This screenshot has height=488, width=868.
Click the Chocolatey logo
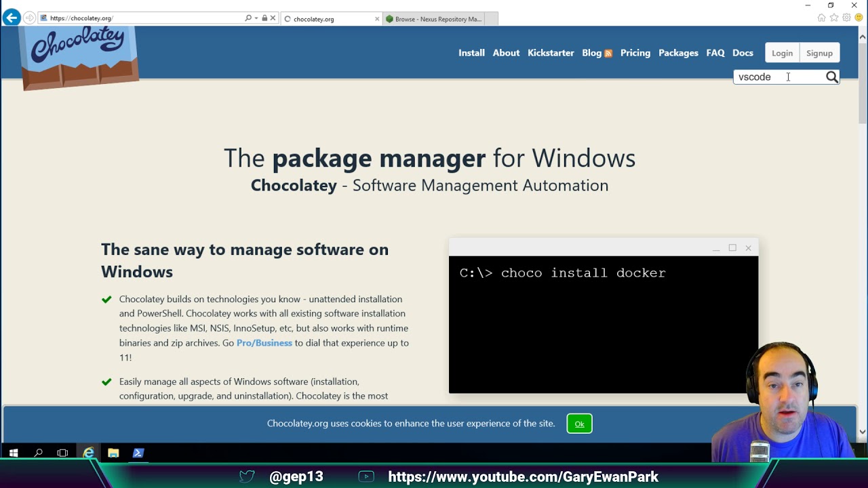point(79,57)
